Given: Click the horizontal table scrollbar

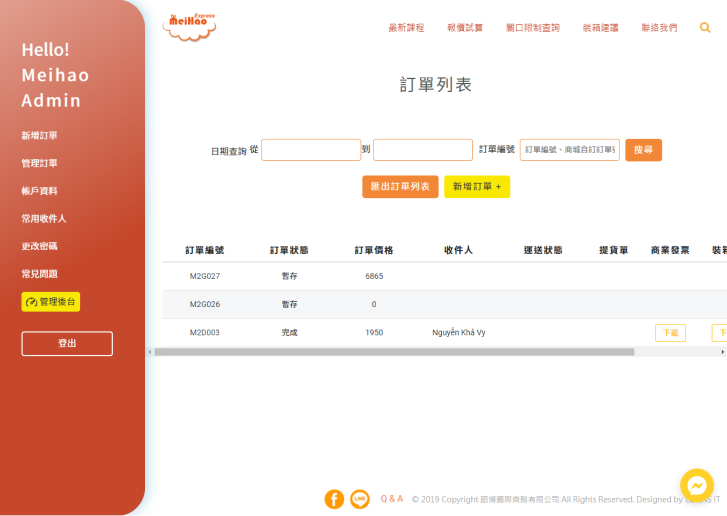Looking at the screenshot, I should [x=394, y=352].
